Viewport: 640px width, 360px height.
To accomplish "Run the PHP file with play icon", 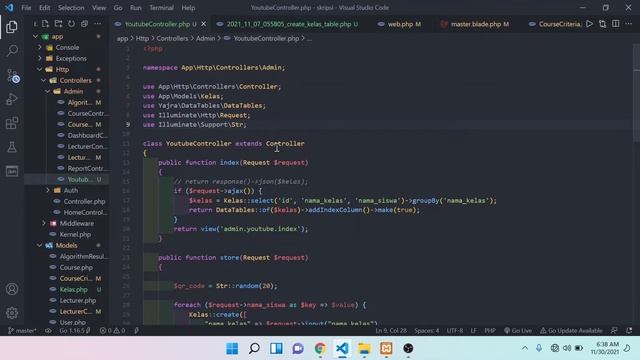I will 589,24.
